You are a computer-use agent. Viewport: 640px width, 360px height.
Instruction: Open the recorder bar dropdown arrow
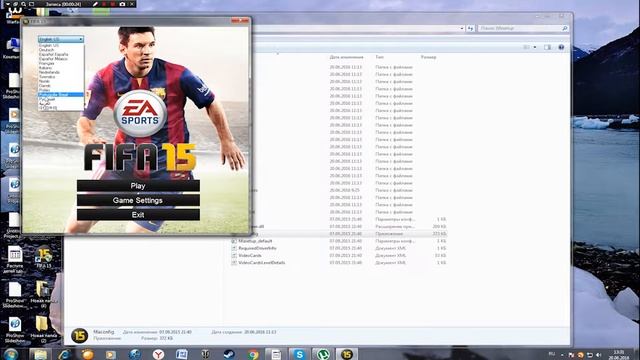click(x=7, y=4)
